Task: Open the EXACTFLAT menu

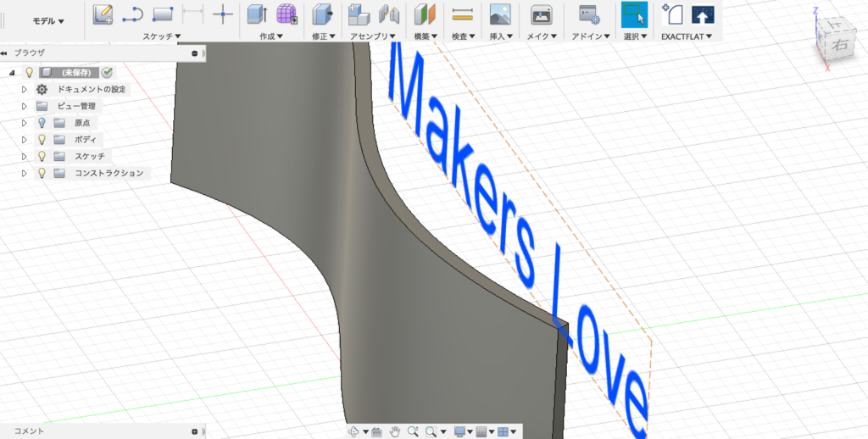Action: pyautogui.click(x=686, y=36)
